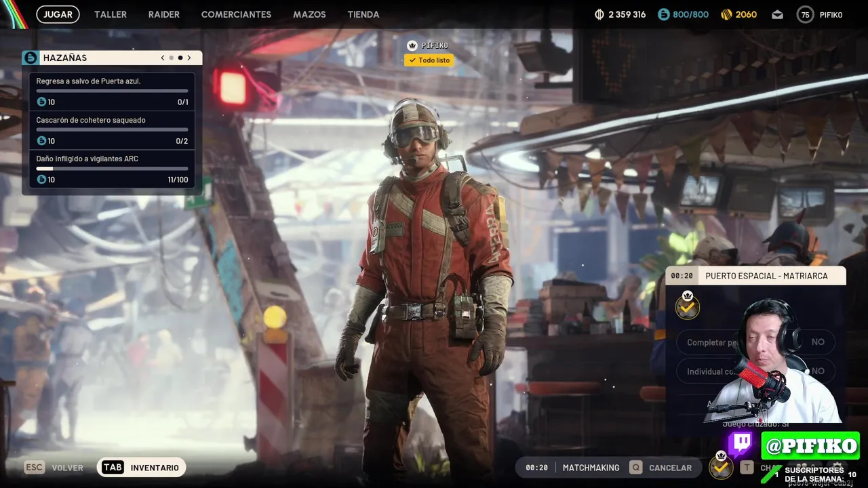868x488 pixels.
Task: Click the crown leader icon above PIFIKO name
Action: click(412, 45)
